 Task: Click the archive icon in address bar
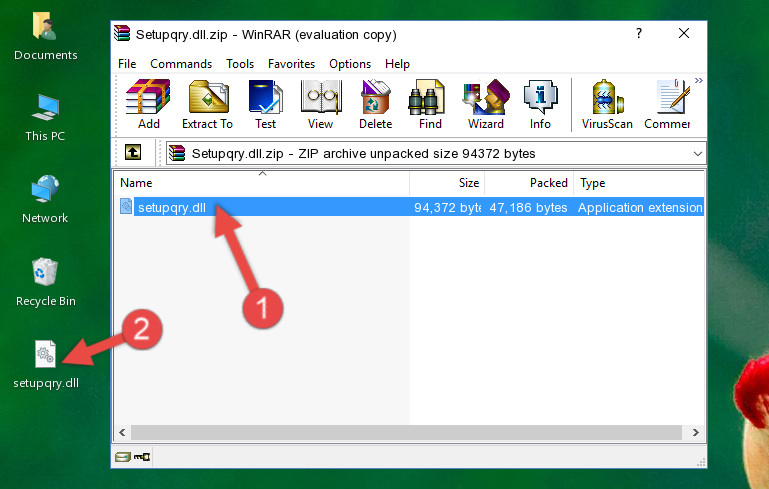(x=177, y=154)
